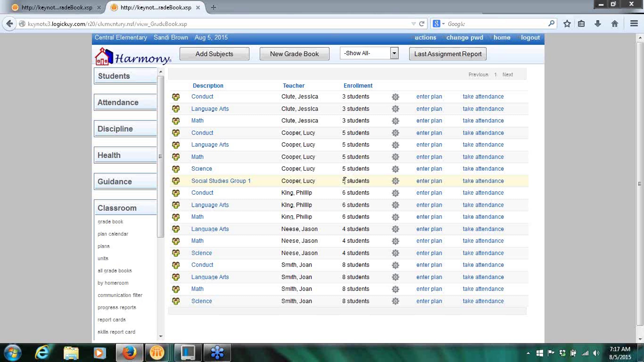
Task: Expand the address bar history dropdown arrow
Action: [x=414, y=24]
